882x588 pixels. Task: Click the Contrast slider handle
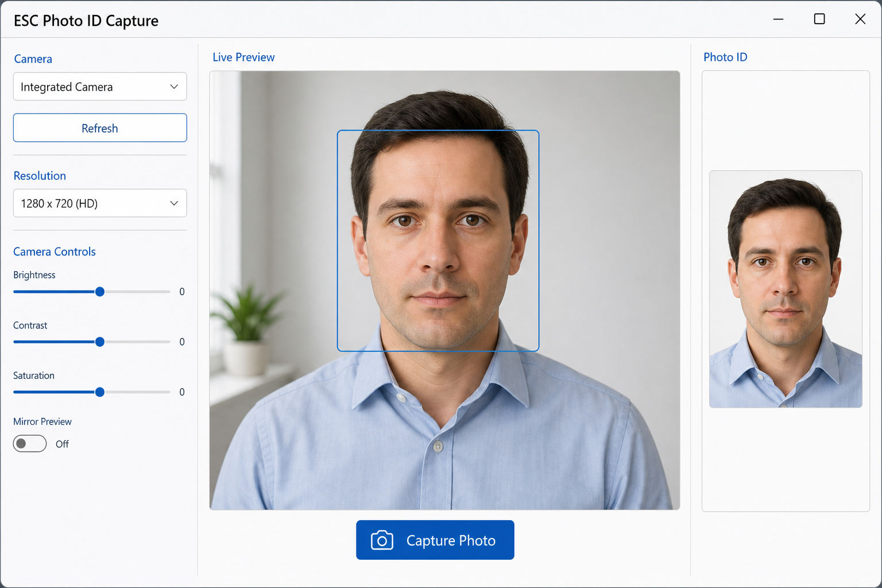pyautogui.click(x=100, y=342)
